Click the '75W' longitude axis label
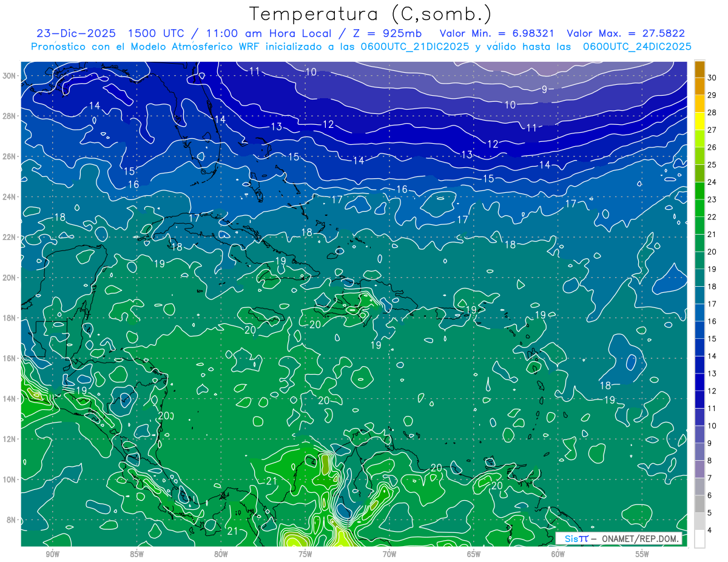Screen dimensions: 728x562 pyautogui.click(x=305, y=554)
